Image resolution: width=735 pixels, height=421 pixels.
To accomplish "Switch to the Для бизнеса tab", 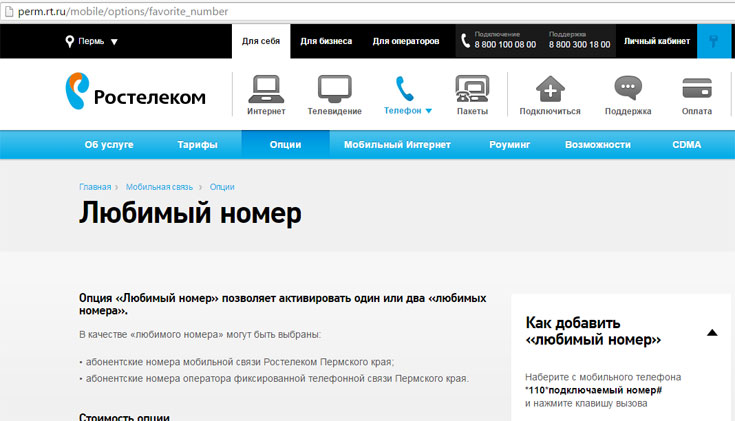I will 326,42.
